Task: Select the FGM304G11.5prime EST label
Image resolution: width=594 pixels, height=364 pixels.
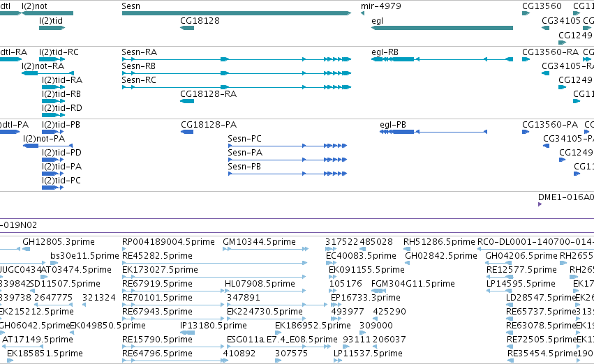Action: 413,284
